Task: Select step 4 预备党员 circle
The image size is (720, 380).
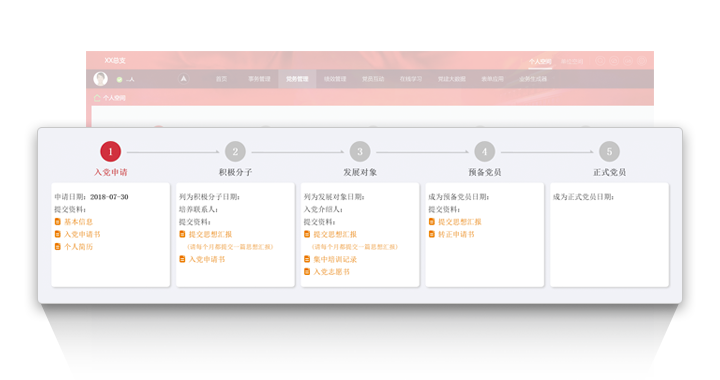Action: point(484,151)
